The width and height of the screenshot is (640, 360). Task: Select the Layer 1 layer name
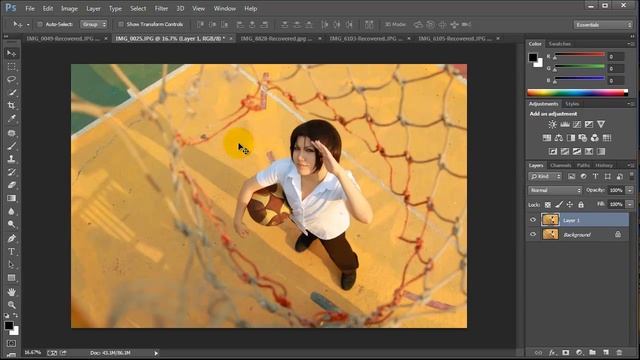[571, 220]
